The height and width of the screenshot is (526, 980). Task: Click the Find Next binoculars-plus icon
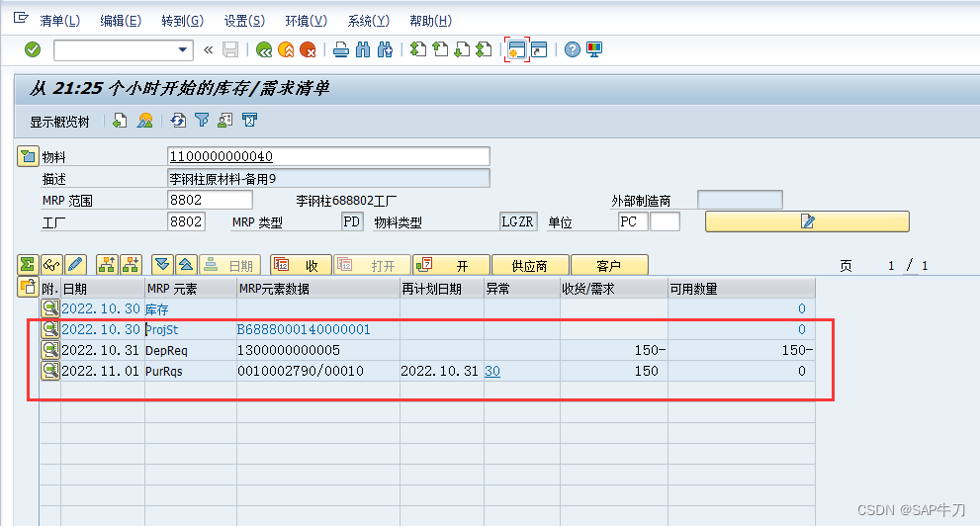point(385,49)
